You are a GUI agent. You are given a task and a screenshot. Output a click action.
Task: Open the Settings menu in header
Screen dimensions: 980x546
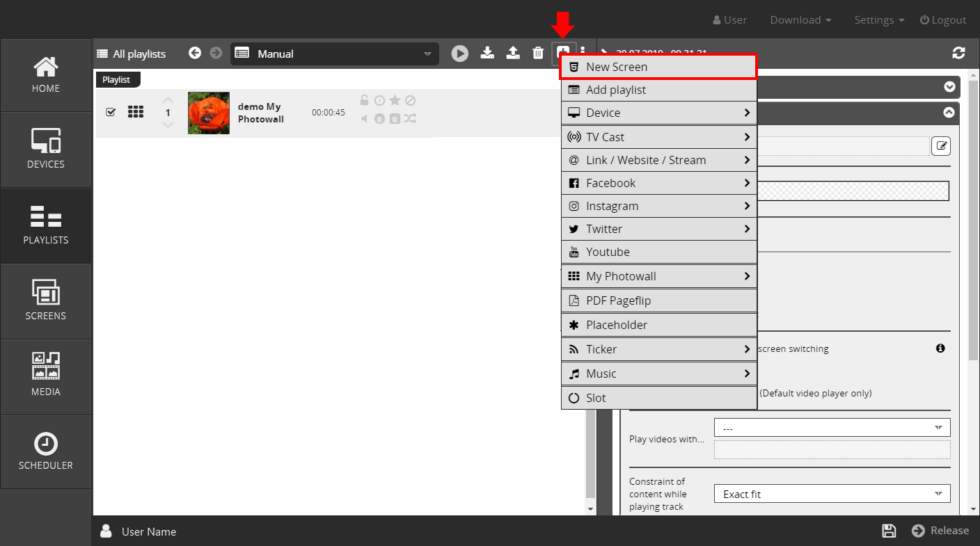(x=879, y=20)
